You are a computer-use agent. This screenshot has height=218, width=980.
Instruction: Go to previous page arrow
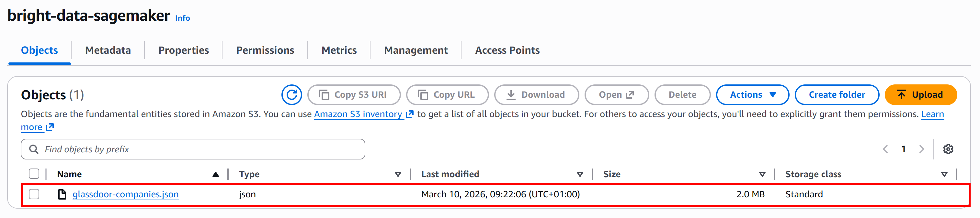(x=885, y=149)
